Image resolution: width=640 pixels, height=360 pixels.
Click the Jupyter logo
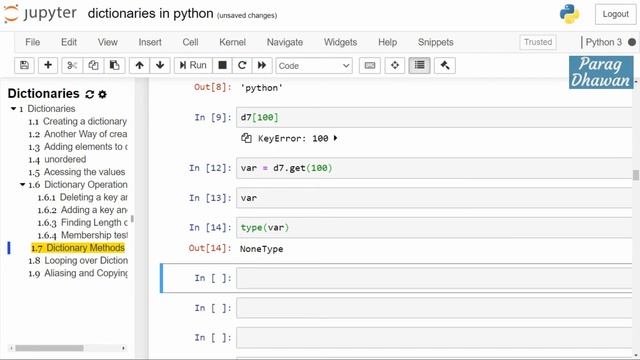(x=40, y=13)
